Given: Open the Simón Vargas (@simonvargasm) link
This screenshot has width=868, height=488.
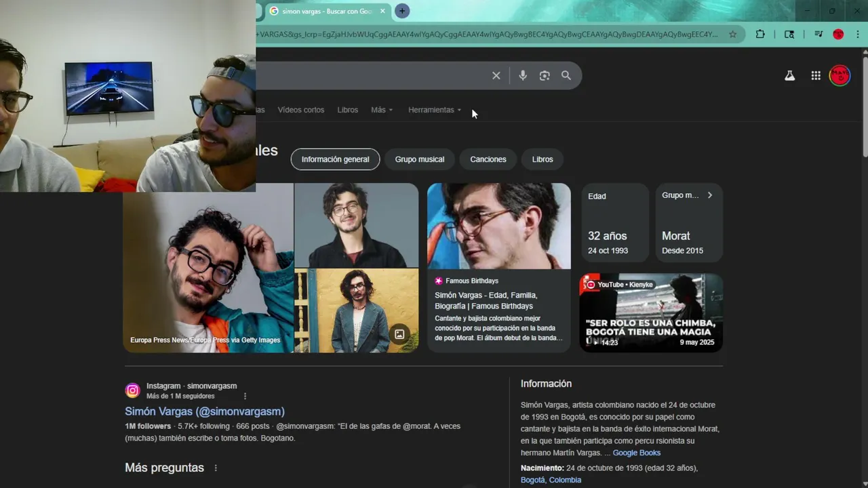Looking at the screenshot, I should pyautogui.click(x=205, y=411).
